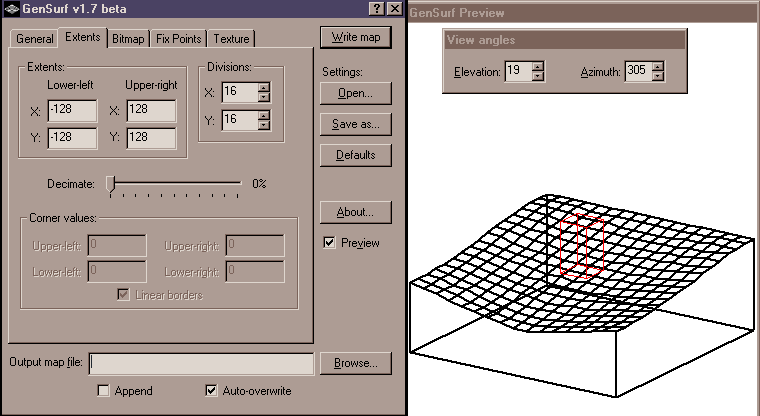The height and width of the screenshot is (416, 760).
Task: Click the Azimuth value field
Action: pos(638,71)
